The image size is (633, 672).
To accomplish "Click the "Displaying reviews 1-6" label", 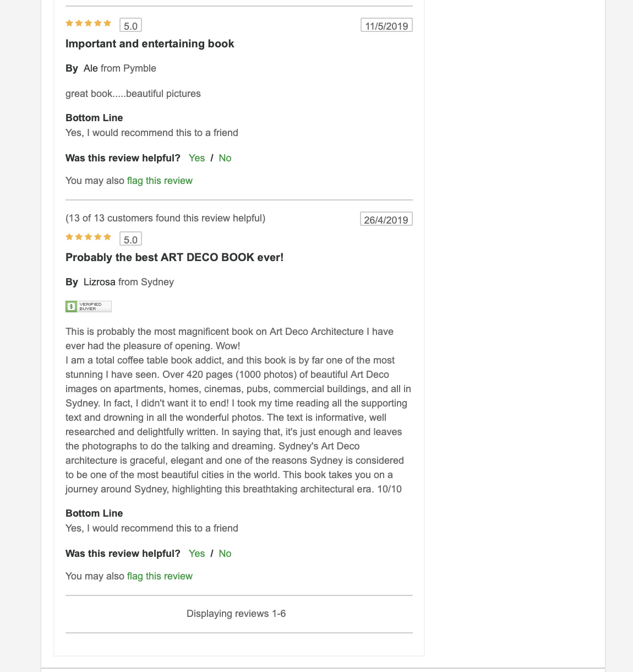I will click(236, 614).
